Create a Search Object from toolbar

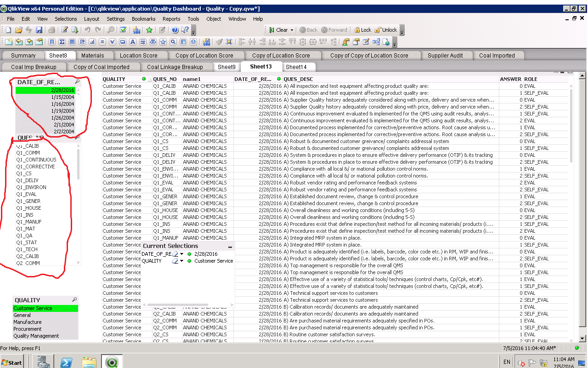tap(173, 42)
